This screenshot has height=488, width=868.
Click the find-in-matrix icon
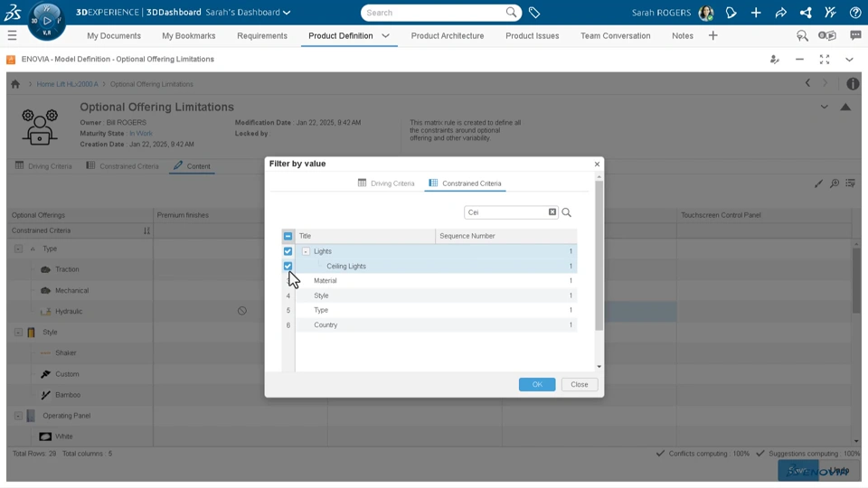(835, 183)
